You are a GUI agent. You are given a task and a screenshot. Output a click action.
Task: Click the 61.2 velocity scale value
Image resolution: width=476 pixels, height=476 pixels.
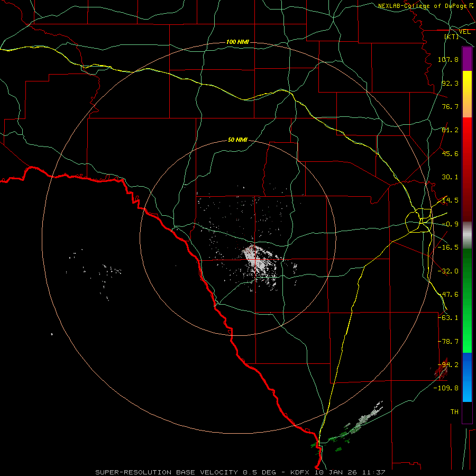[x=450, y=130]
